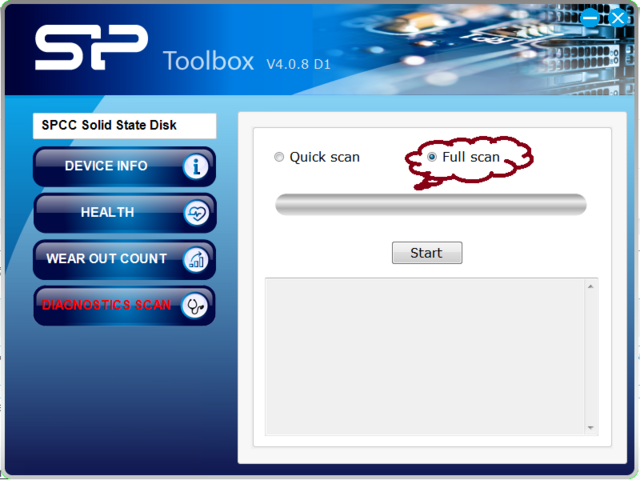Image resolution: width=640 pixels, height=480 pixels.
Task: Click the bar chart icon on Wear Out Count
Action: click(x=196, y=260)
